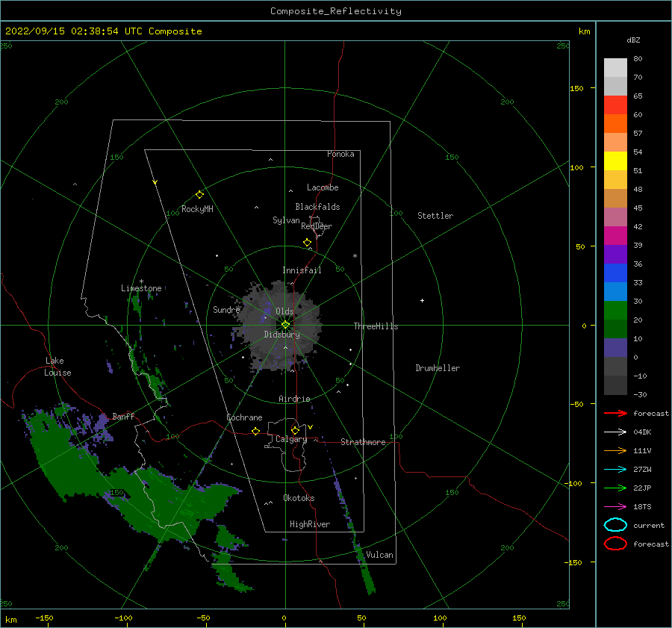Click the -10 dBZ dark grey swatch
672x628 pixels.
[x=615, y=385]
